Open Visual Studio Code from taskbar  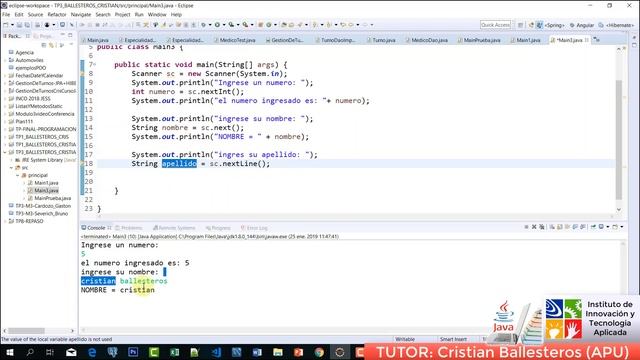click(x=216, y=352)
